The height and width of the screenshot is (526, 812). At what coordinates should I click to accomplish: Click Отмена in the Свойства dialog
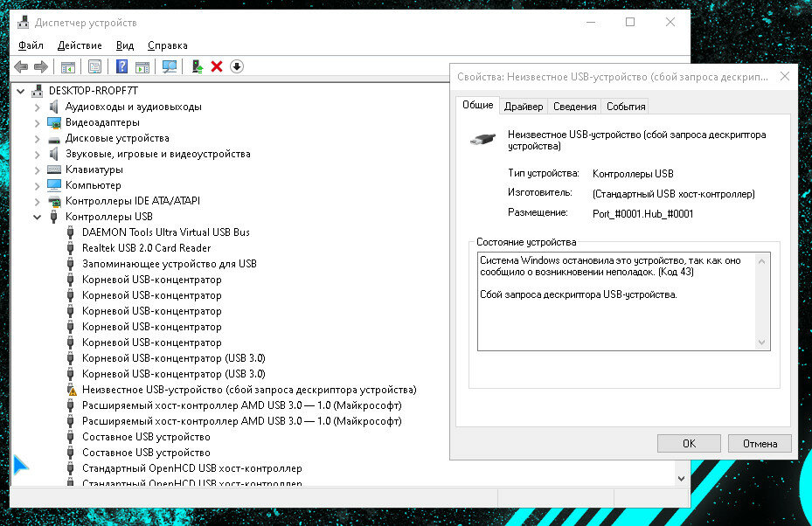(x=760, y=444)
